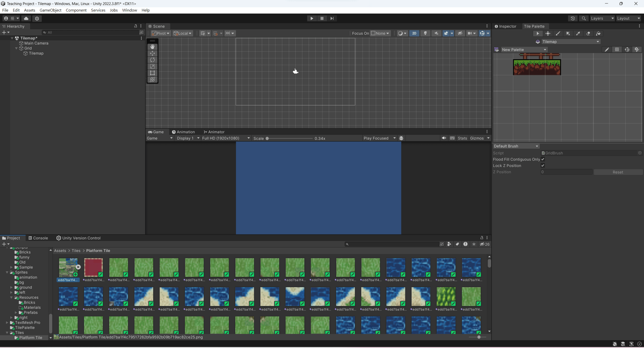Click the Play button

point(312,18)
